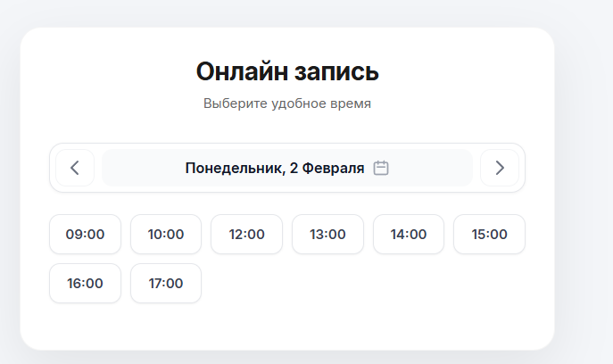Click the gray page background outside the card
This screenshot has height=364, width=613.
[x=584, y=178]
